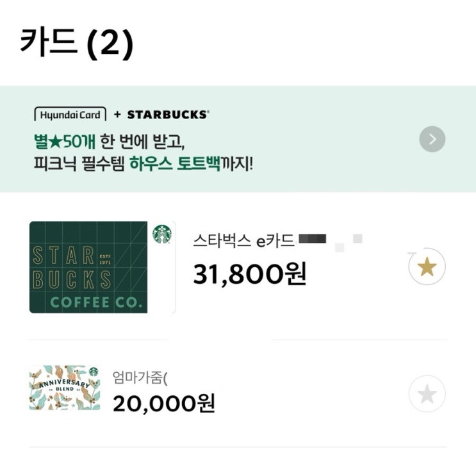Toggle the gold star on Starbucks e카드

coord(427,267)
